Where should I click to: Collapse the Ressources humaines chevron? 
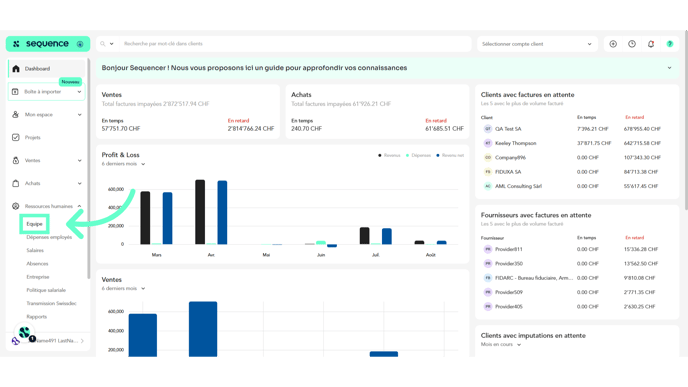[79, 206]
